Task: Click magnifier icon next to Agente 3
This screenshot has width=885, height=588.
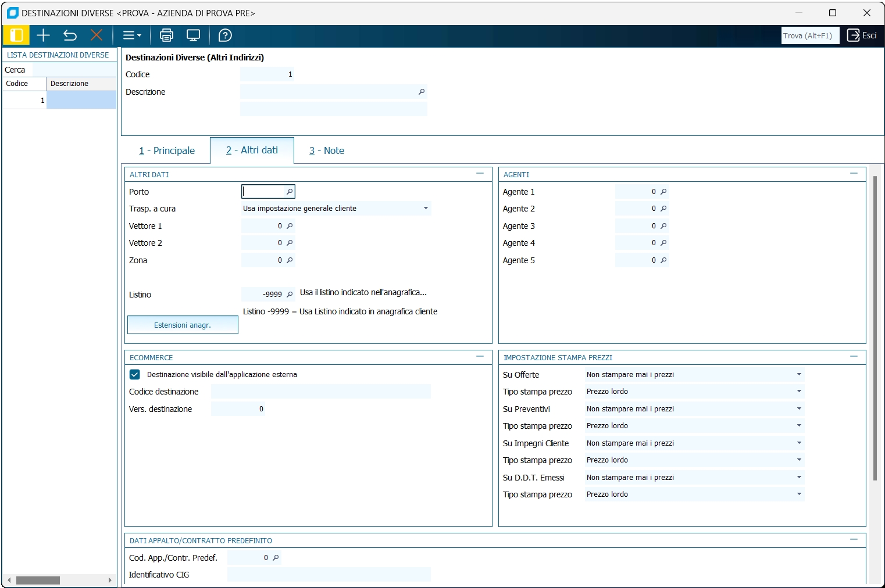Action: click(663, 226)
